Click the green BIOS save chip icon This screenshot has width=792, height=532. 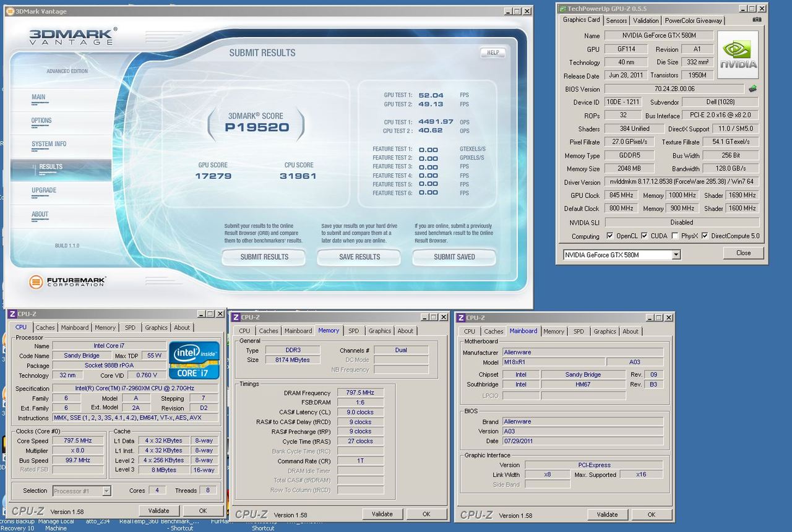pos(753,89)
